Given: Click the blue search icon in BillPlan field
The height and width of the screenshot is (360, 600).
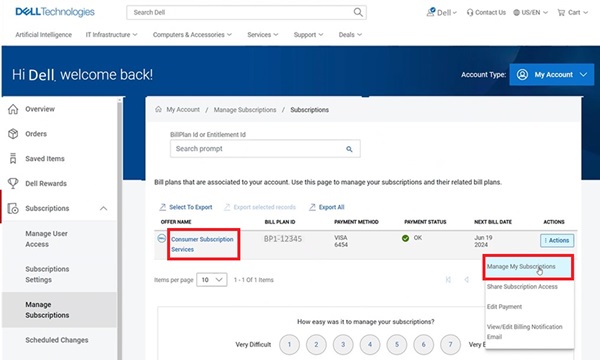Looking at the screenshot, I should (349, 149).
